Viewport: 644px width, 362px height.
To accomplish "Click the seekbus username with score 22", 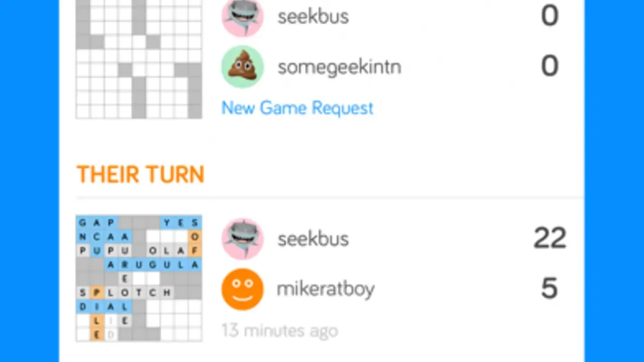I will pyautogui.click(x=313, y=239).
